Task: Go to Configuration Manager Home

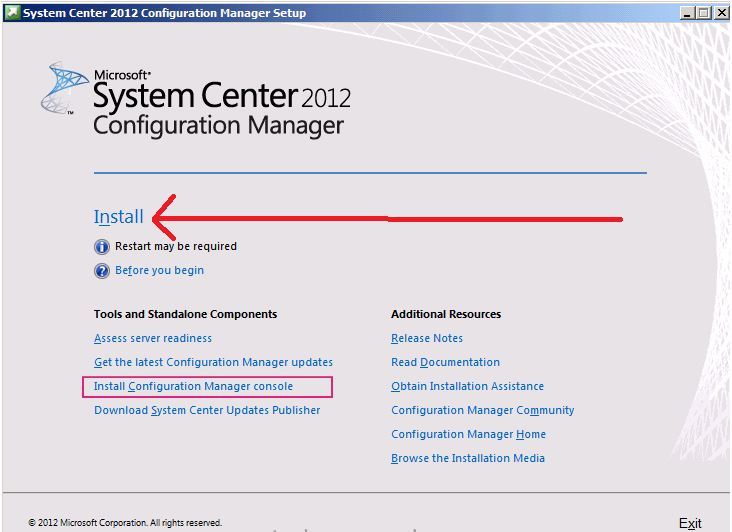Action: tap(468, 434)
